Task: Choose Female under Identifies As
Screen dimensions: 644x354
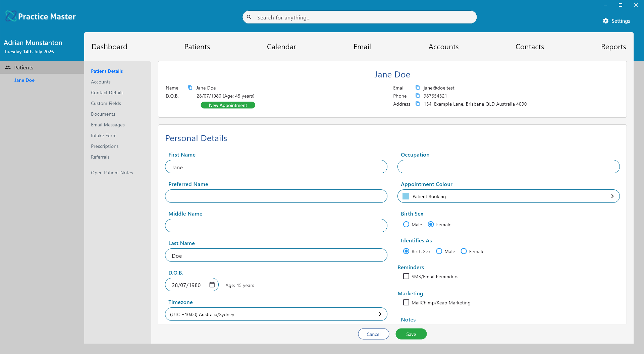Action: pyautogui.click(x=464, y=251)
